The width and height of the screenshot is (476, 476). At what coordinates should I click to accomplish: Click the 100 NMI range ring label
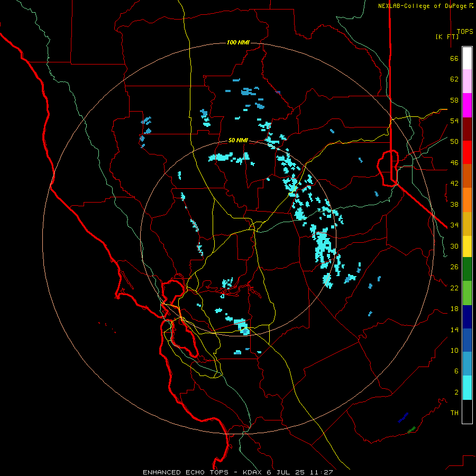[x=239, y=42]
